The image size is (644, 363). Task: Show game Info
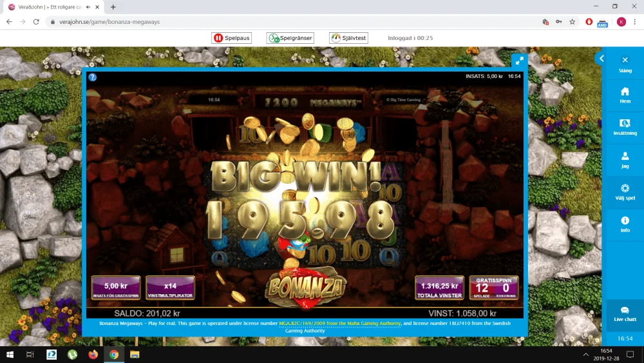click(x=625, y=224)
